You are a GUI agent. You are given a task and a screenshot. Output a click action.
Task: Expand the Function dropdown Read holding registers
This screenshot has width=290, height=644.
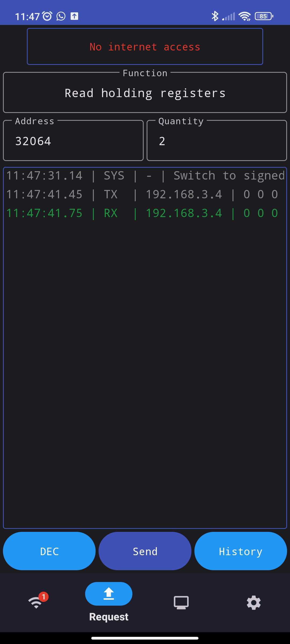pyautogui.click(x=145, y=93)
